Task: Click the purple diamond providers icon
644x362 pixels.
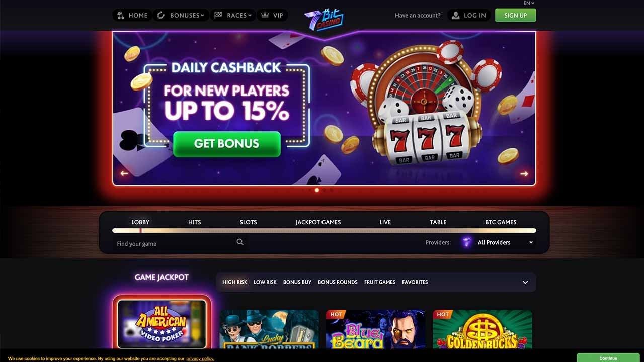Action: tap(467, 242)
